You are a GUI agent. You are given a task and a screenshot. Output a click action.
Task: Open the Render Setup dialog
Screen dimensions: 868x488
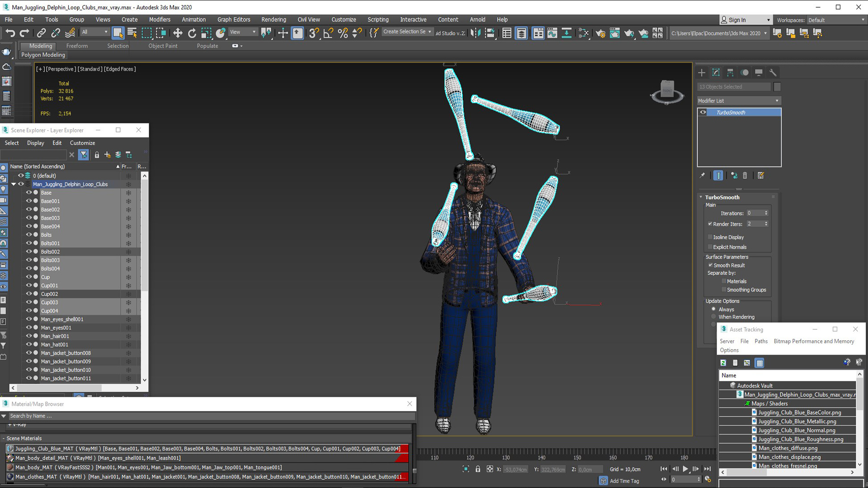(x=600, y=33)
